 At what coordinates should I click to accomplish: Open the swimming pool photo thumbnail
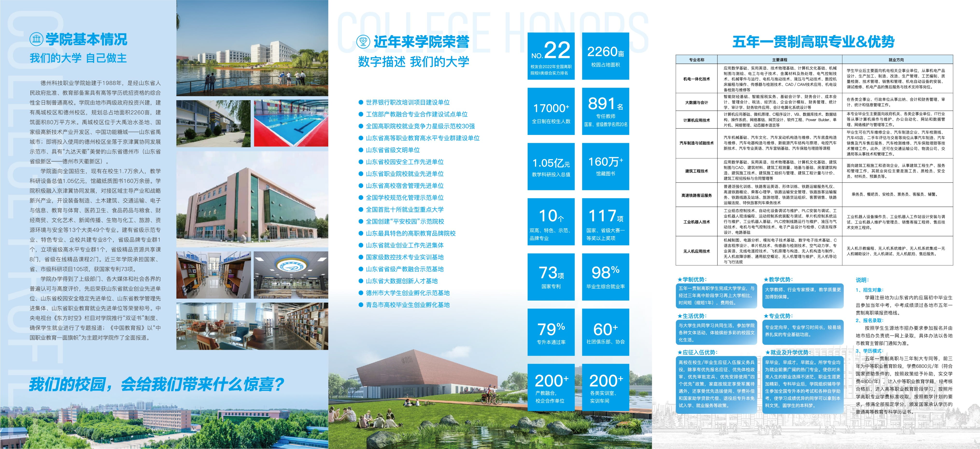point(291,123)
